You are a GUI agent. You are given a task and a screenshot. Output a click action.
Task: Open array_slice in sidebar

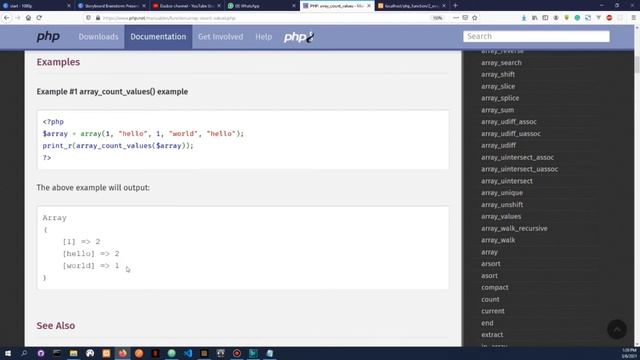coord(498,87)
